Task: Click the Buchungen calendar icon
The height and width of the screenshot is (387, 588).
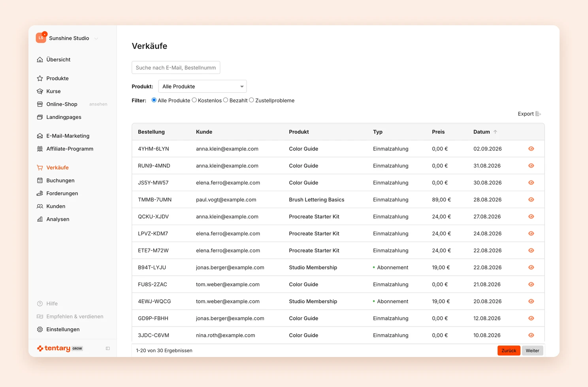Action: pyautogui.click(x=40, y=180)
